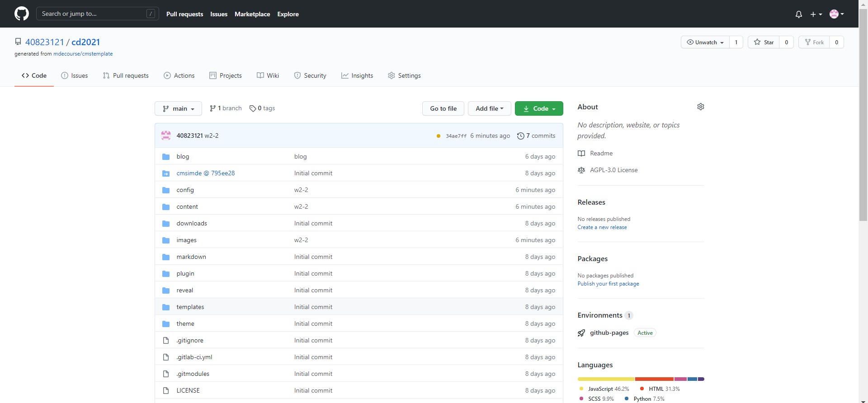
Task: Open the user avatar menu
Action: (x=837, y=14)
